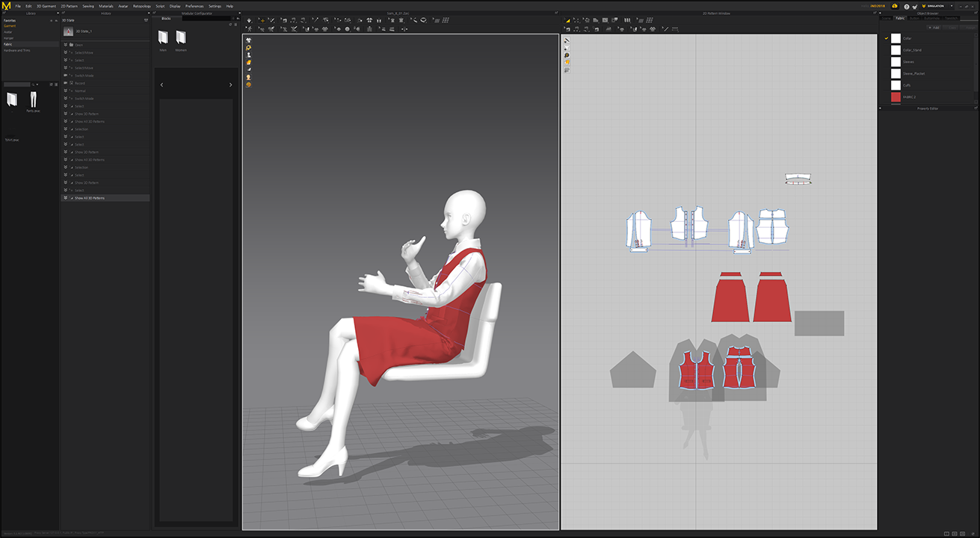Click the search magnifier icon in Library
Image resolution: width=980 pixels, height=538 pixels.
click(x=34, y=84)
